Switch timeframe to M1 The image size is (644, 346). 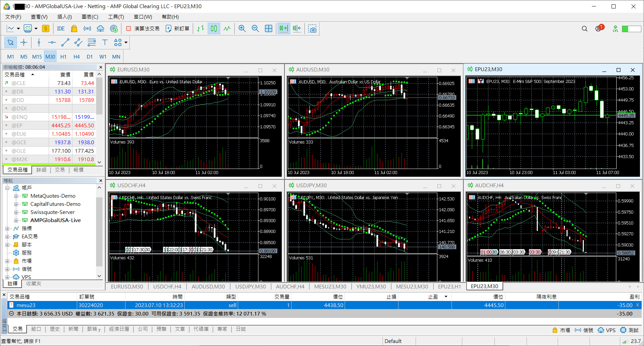click(x=11, y=57)
